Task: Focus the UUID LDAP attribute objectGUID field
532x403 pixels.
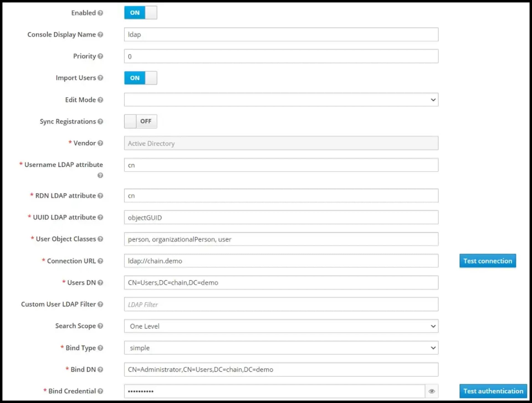Action: [x=281, y=217]
